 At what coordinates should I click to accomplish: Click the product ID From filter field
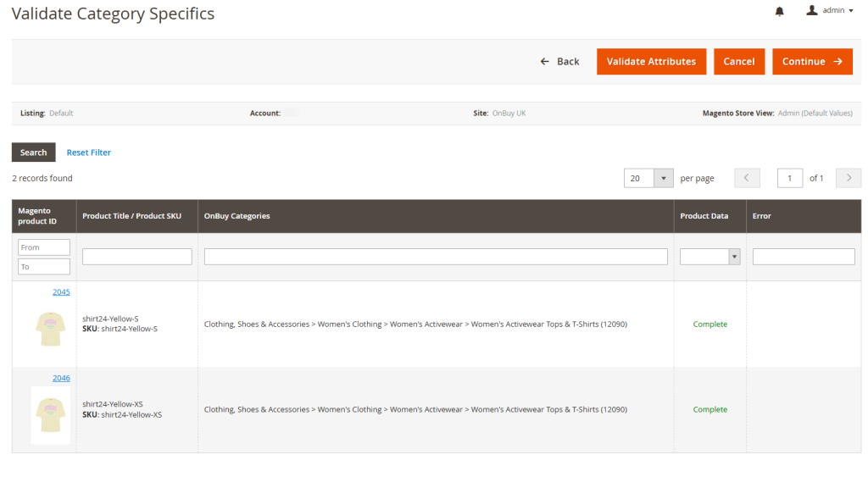44,247
